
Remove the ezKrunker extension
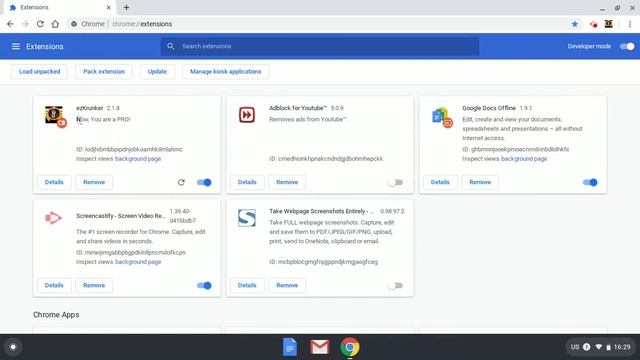[94, 182]
